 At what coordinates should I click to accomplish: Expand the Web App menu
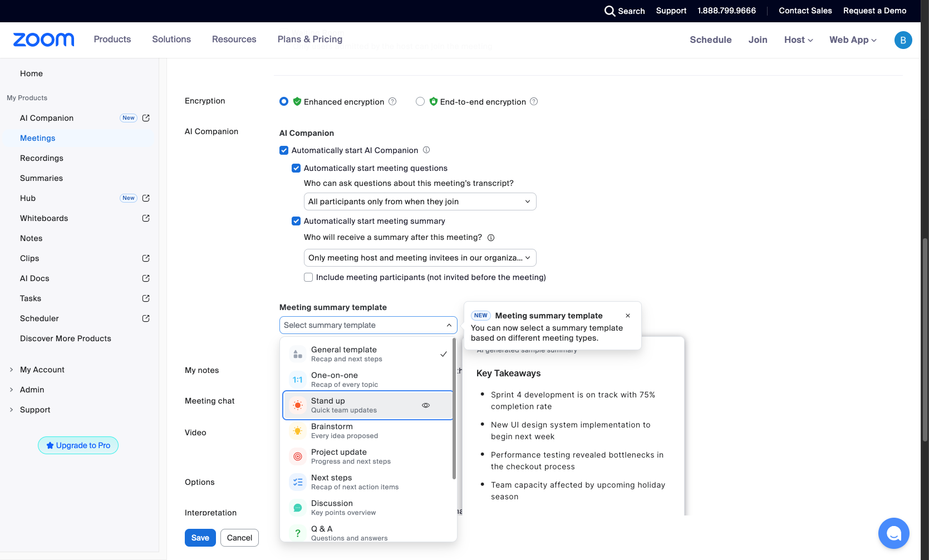tap(853, 40)
